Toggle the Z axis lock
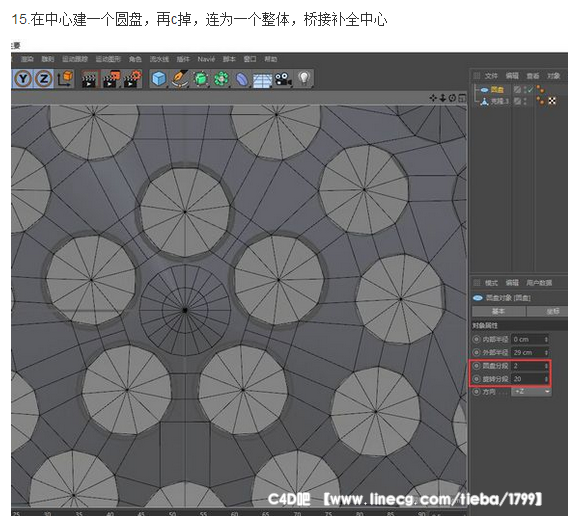568x516 pixels. tap(43, 79)
